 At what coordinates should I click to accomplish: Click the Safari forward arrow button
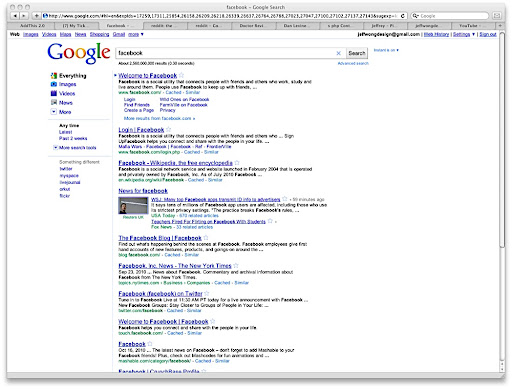pyautogui.click(x=24, y=16)
